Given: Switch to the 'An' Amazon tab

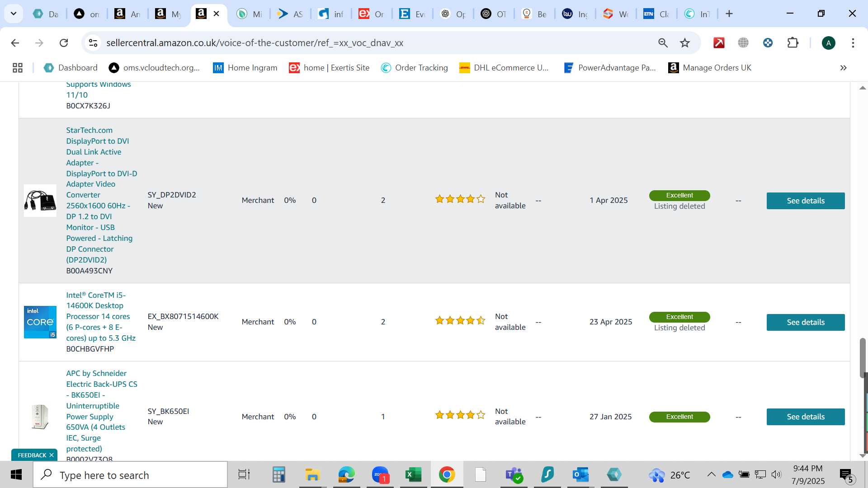Looking at the screenshot, I should pyautogui.click(x=127, y=14).
